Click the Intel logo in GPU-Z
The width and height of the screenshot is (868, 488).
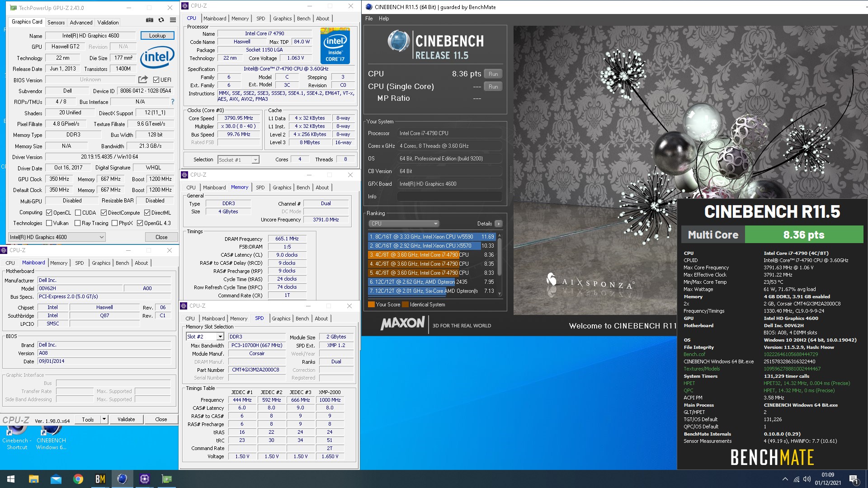pyautogui.click(x=157, y=56)
